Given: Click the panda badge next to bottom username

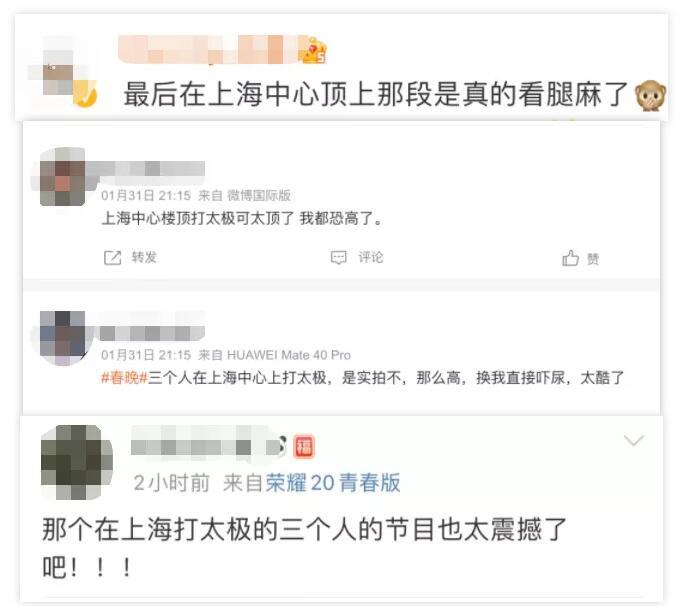Looking at the screenshot, I should click(280, 445).
